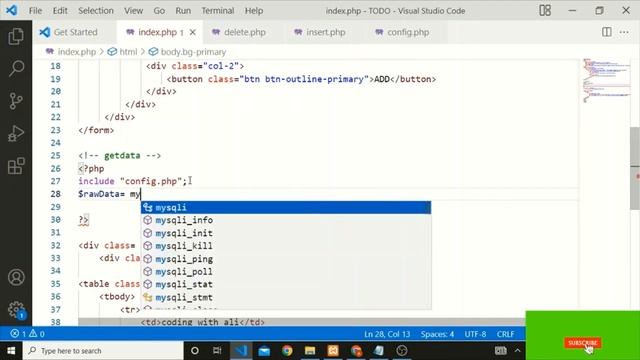This screenshot has height=360, width=640.
Task: Open Mail app from taskbar
Action: [x=264, y=351]
